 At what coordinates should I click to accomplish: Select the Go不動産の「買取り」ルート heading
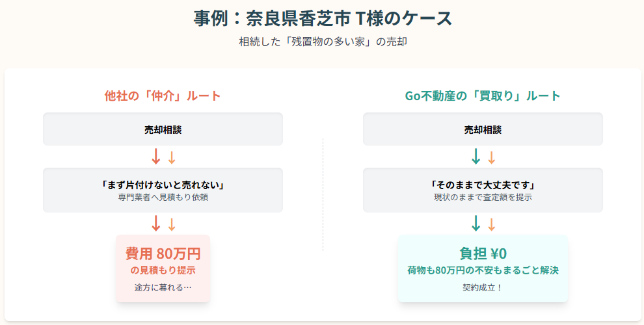(483, 96)
